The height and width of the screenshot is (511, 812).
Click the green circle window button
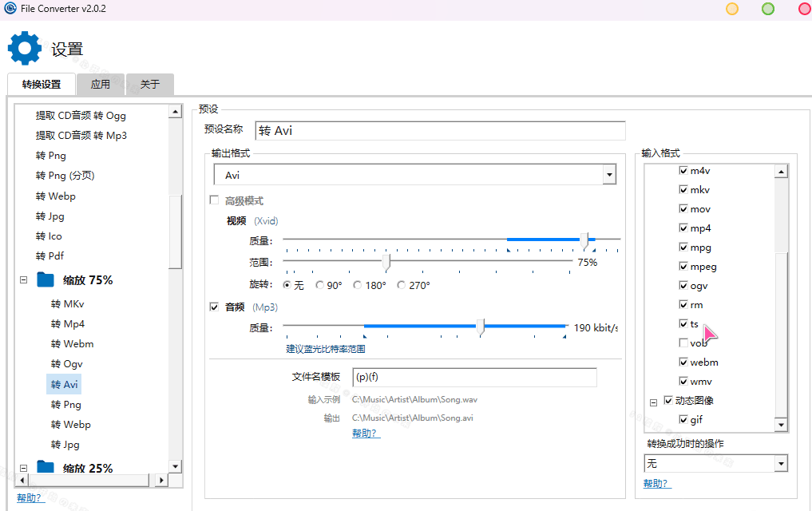pyautogui.click(x=768, y=9)
